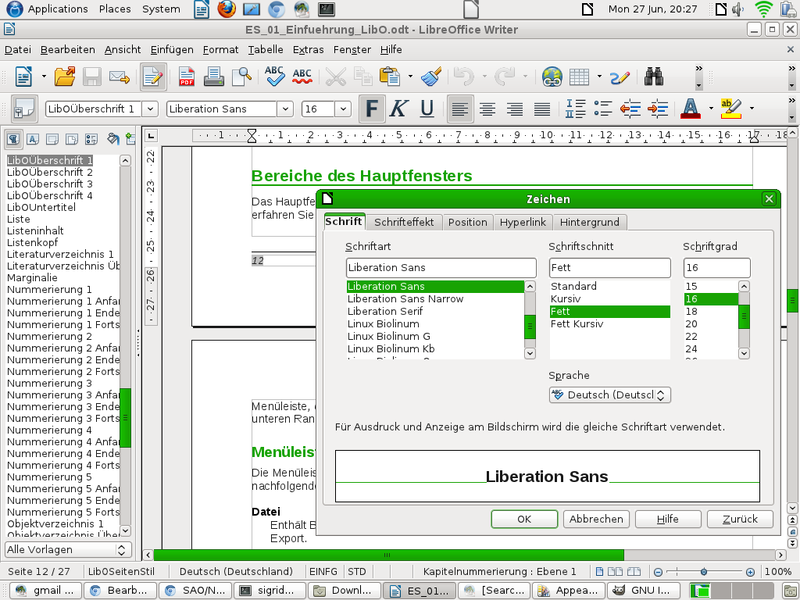Click the font color swatch icon
Image resolution: width=800 pixels, height=600 pixels.
[689, 108]
